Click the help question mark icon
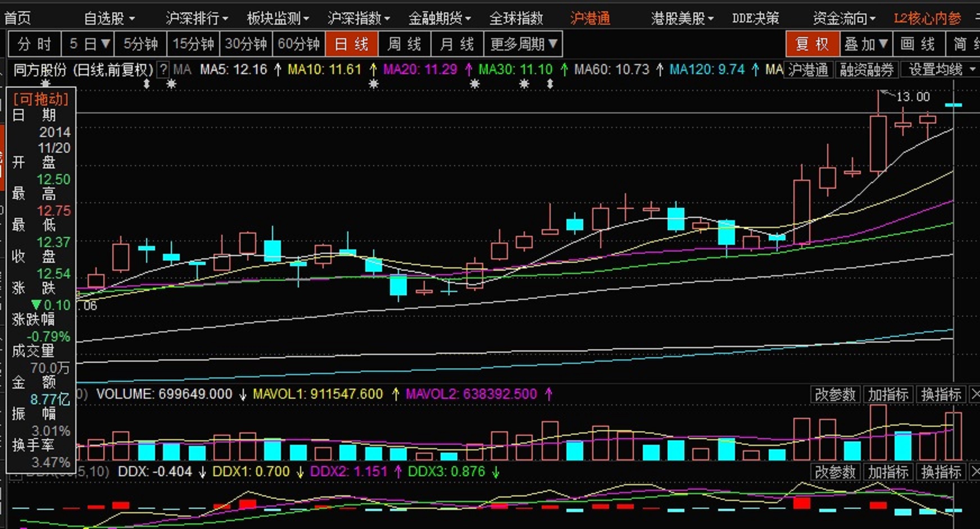Image resolution: width=980 pixels, height=529 pixels. coord(163,70)
